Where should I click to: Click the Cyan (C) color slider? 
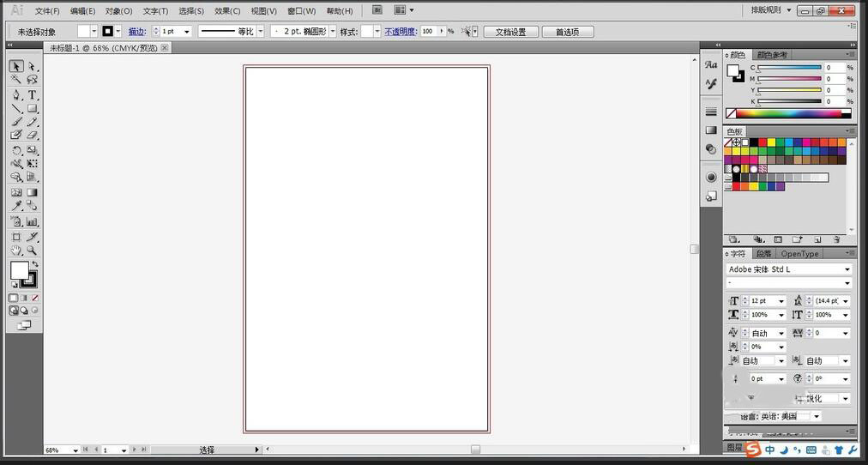(x=789, y=68)
